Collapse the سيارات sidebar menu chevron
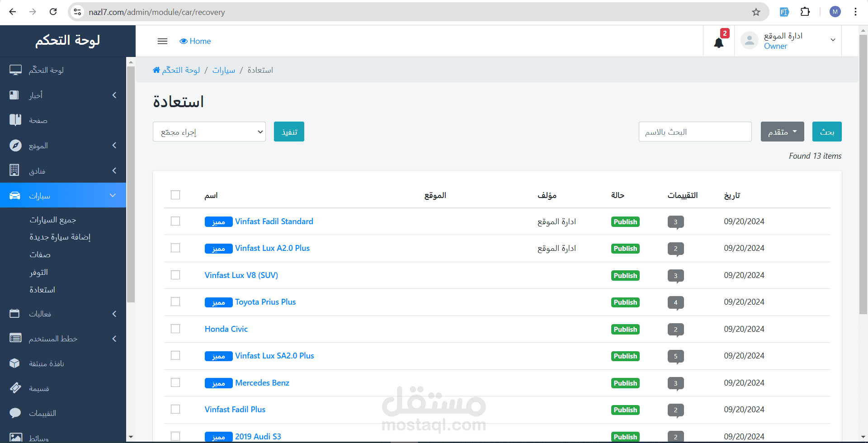The height and width of the screenshot is (443, 868). [113, 195]
